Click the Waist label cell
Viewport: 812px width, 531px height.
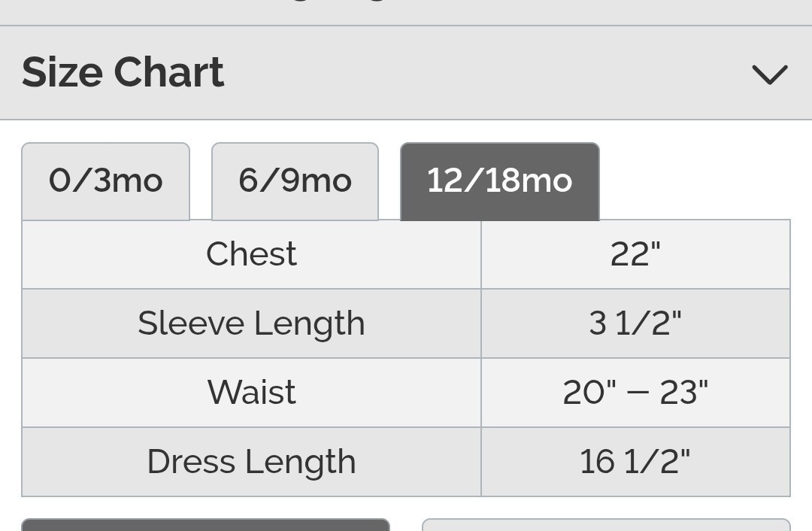click(251, 393)
